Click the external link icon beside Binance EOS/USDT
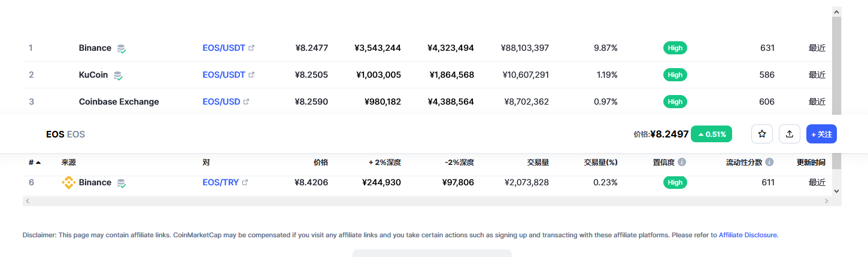 click(251, 48)
